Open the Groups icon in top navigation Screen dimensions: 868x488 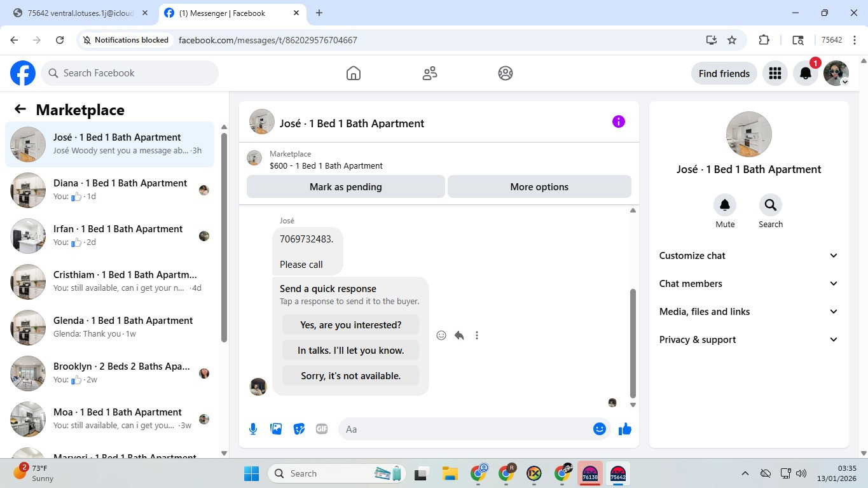(x=506, y=73)
